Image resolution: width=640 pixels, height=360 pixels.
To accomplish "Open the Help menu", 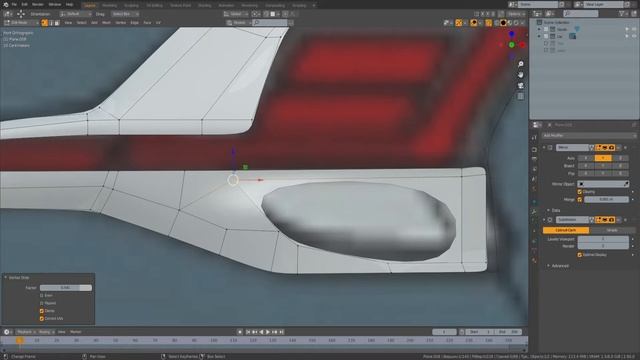I will (x=69, y=4).
